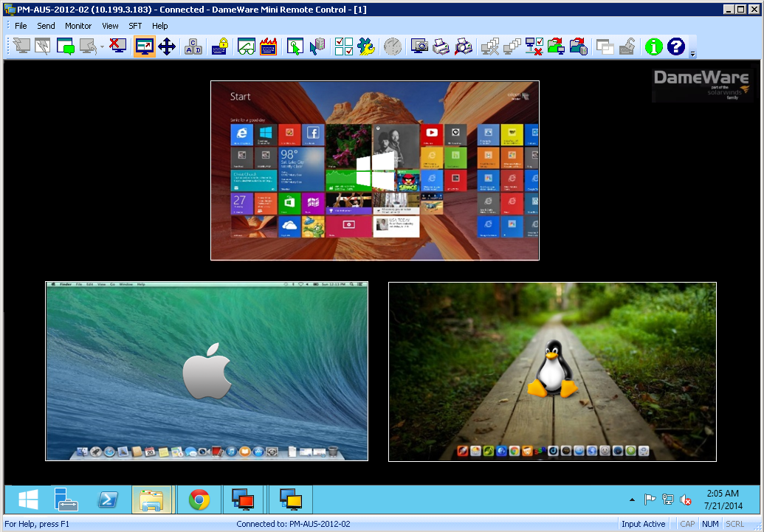The height and width of the screenshot is (532, 764).
Task: Toggle the highlighted full screen view button
Action: click(x=145, y=46)
